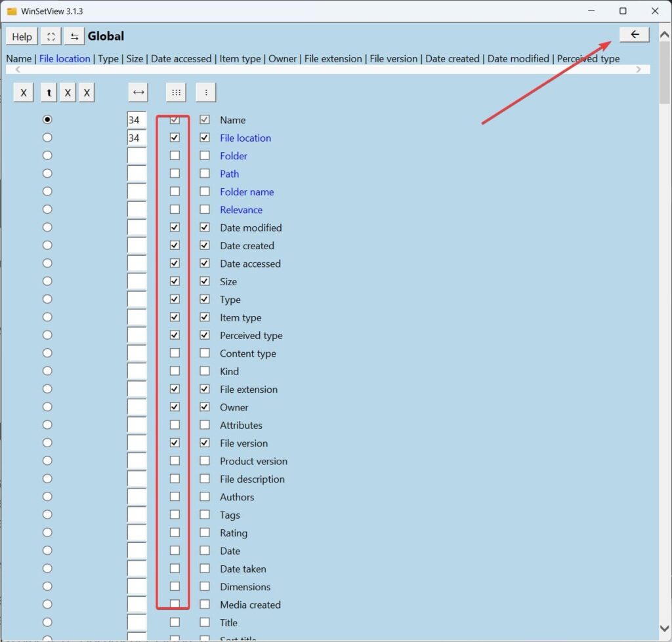Click the vertical ellipsis icon in the toolbar
The width and height of the screenshot is (672, 642).
(205, 92)
